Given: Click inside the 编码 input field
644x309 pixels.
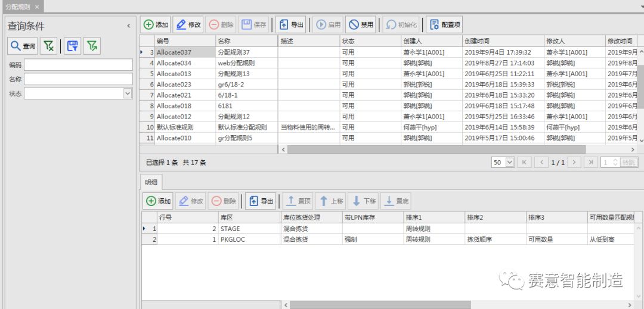Looking at the screenshot, I should [x=78, y=65].
